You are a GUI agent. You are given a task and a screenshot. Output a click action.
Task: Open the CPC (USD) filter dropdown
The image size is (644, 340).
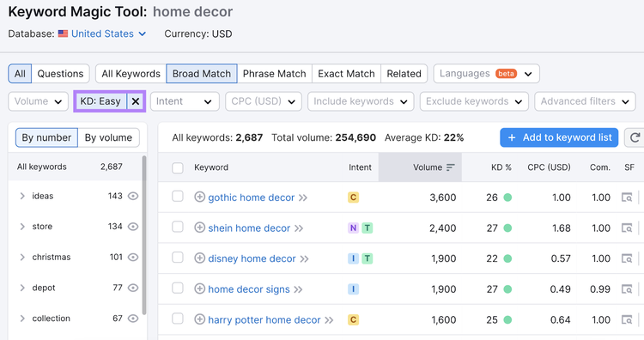click(x=264, y=101)
